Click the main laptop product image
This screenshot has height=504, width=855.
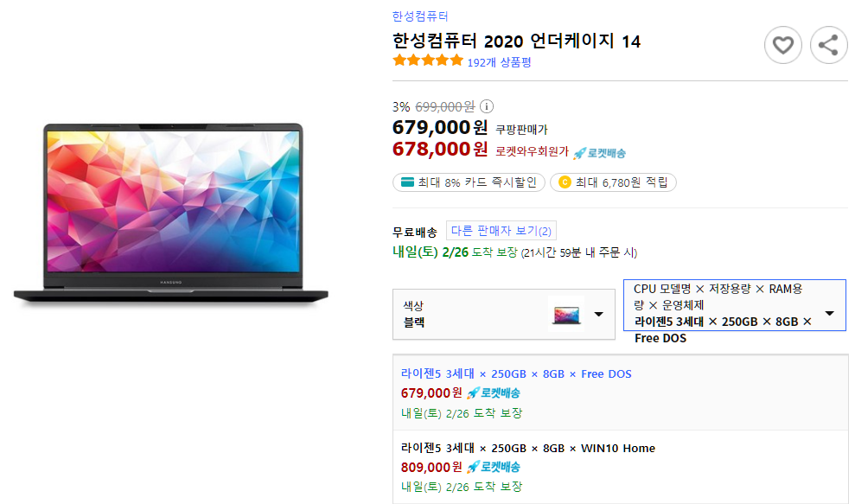[x=170, y=214]
